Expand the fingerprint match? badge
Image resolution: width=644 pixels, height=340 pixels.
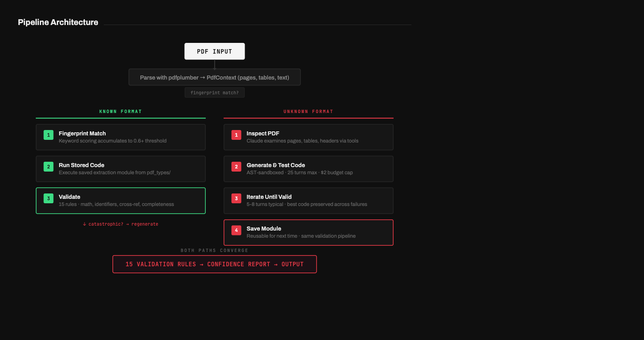pos(214,92)
